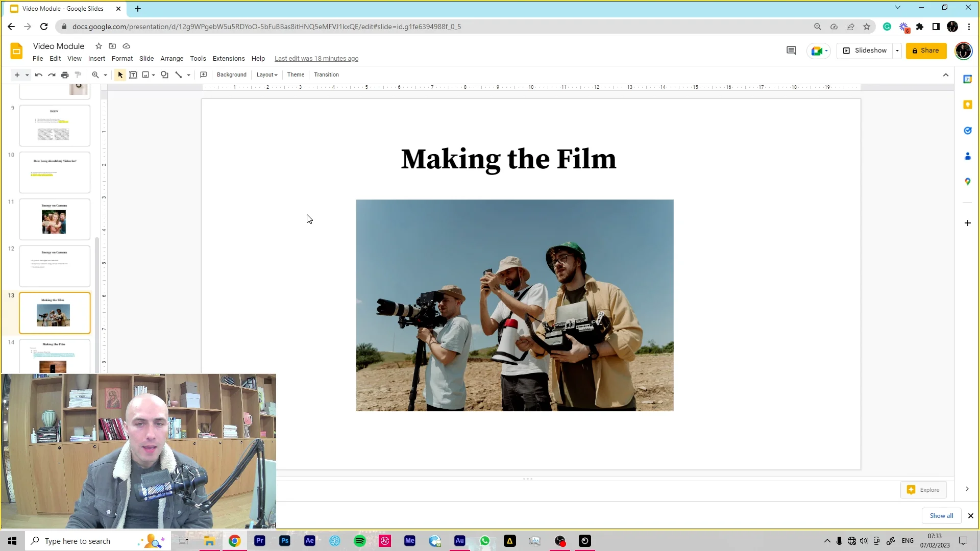Viewport: 980px width, 551px height.
Task: Open Last edit was 18 minutes ago link
Action: (x=316, y=59)
